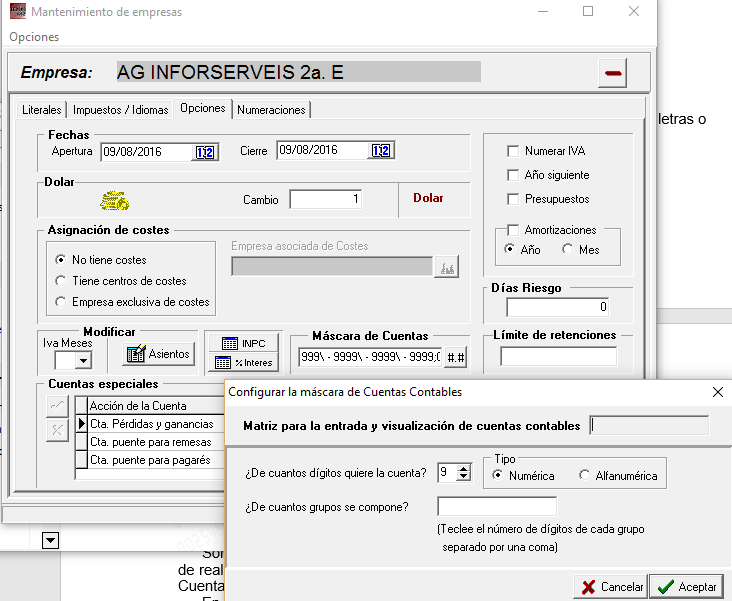Screen dimensions: 732x601
Task: Click the gold coins Dolar icon
Action: point(114,200)
